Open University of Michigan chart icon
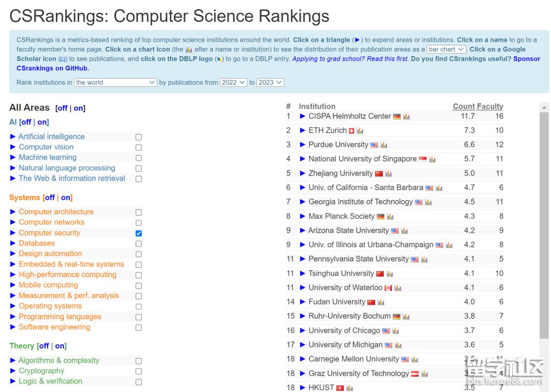551x392 pixels. click(398, 345)
